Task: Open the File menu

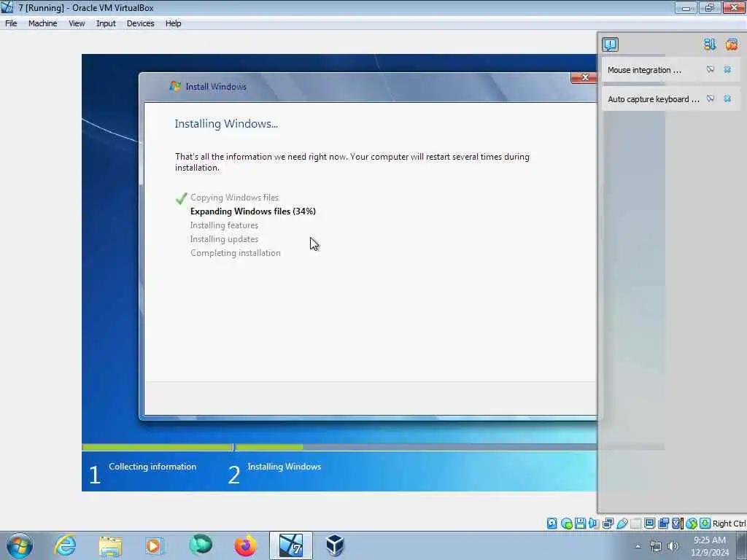Action: point(11,23)
